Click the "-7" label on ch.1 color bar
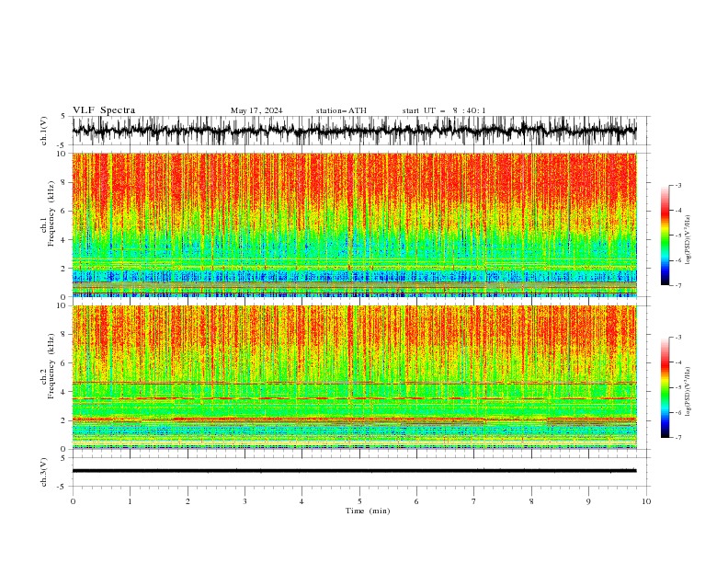This screenshot has width=728, height=563. click(678, 285)
